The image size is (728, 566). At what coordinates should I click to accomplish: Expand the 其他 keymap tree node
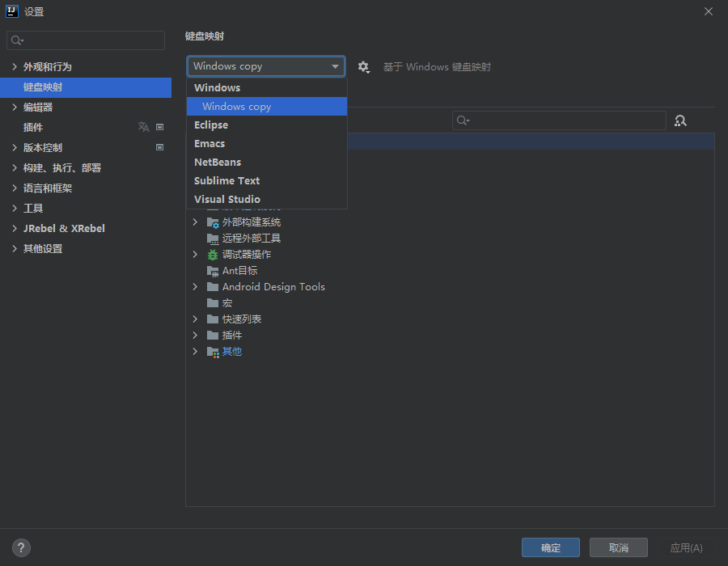195,351
